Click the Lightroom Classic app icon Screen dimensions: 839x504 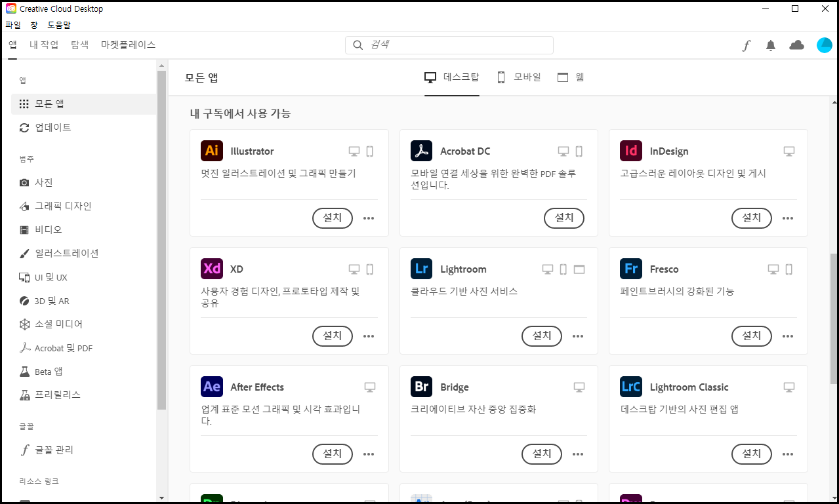click(x=630, y=387)
